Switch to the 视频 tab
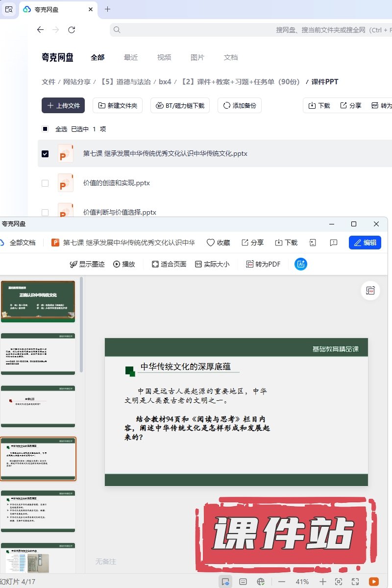 coord(164,57)
